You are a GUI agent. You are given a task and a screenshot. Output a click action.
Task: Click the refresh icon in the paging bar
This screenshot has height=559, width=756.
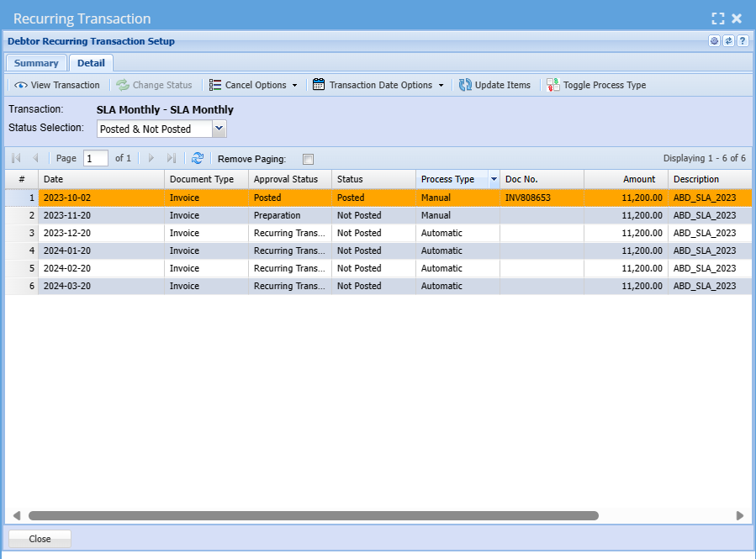pyautogui.click(x=198, y=158)
